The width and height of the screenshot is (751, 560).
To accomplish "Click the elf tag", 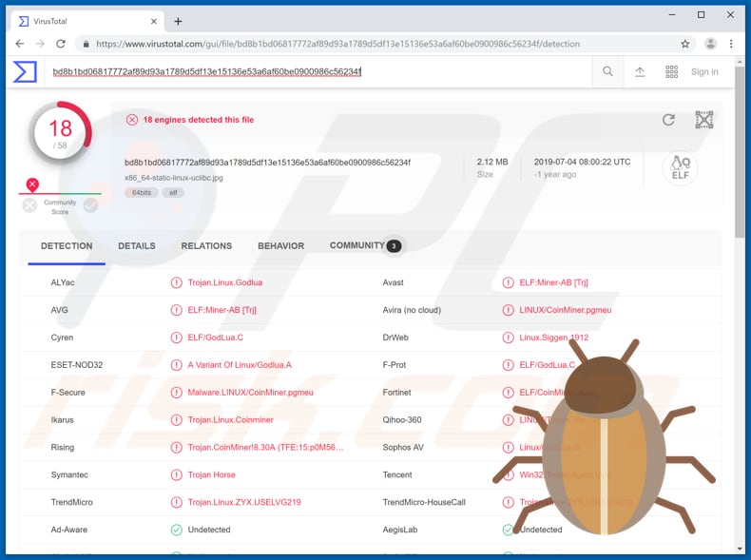I will 173,193.
